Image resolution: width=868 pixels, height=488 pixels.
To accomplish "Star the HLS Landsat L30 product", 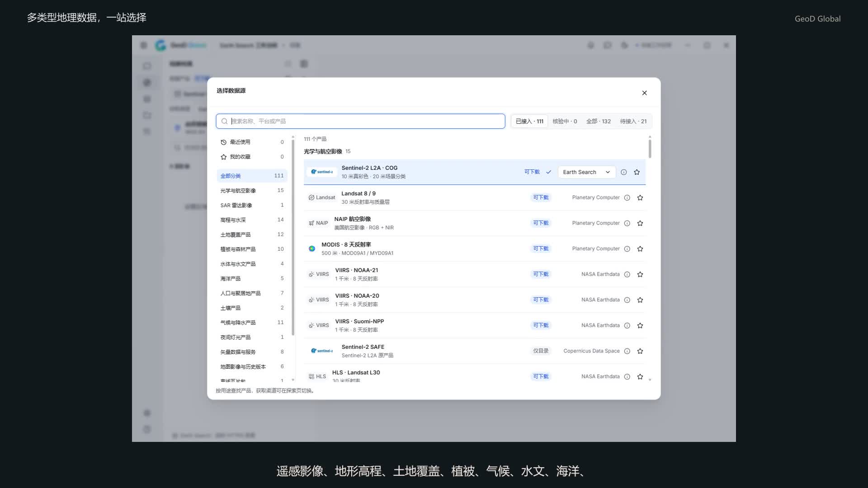I will click(640, 376).
